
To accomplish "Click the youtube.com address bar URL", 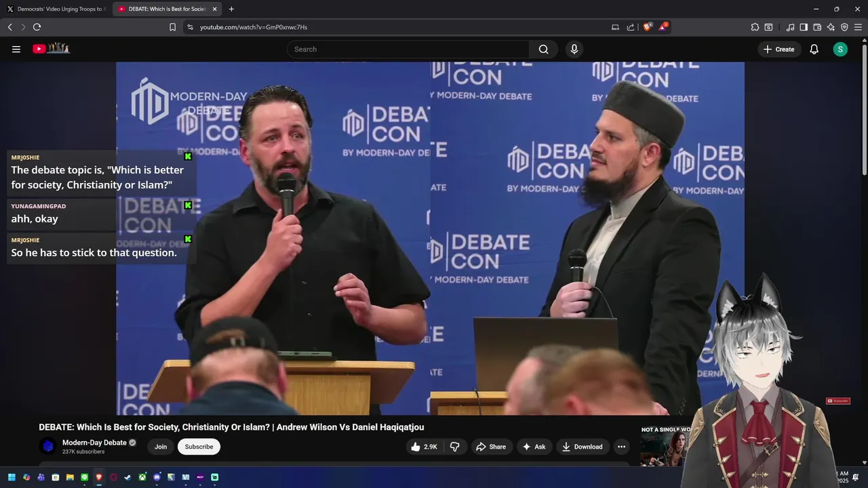I will pyautogui.click(x=254, y=27).
